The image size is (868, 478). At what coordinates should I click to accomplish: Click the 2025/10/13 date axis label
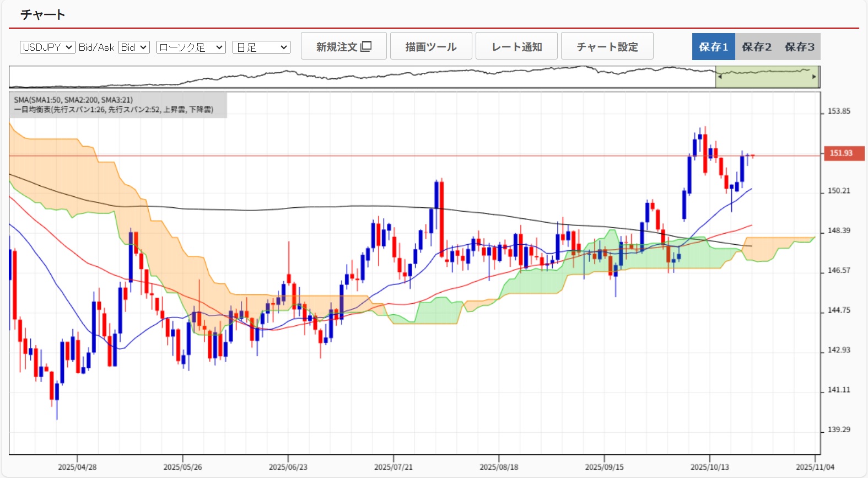(x=709, y=467)
